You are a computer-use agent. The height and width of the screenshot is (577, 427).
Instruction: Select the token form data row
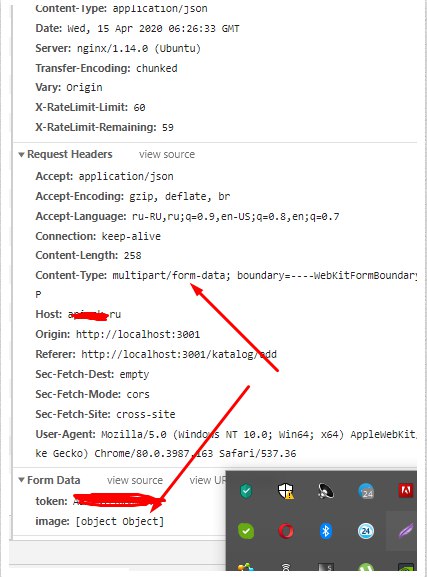[x=99, y=501]
